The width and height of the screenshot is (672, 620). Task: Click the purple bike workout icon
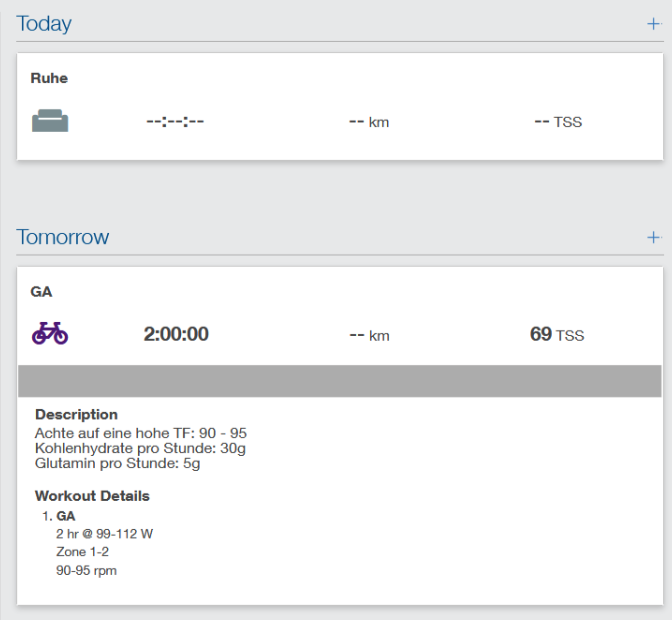tap(50, 334)
